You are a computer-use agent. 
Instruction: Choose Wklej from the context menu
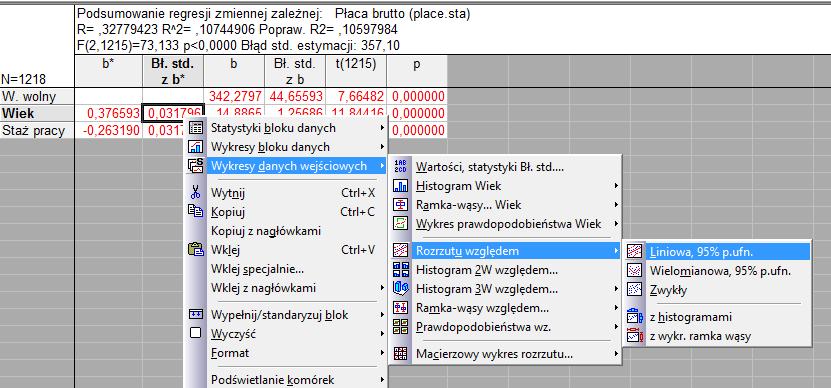287,250
